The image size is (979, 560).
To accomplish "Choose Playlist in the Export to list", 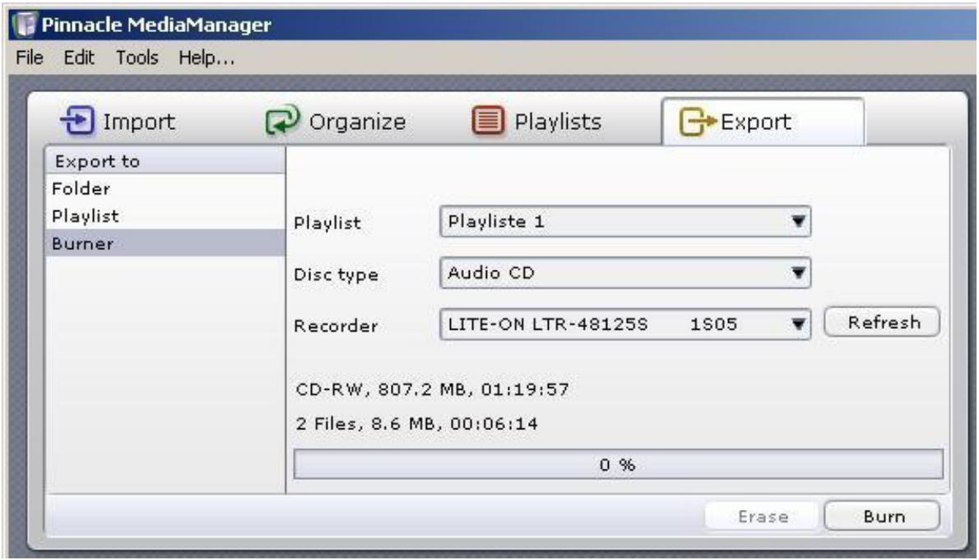I will (165, 216).
